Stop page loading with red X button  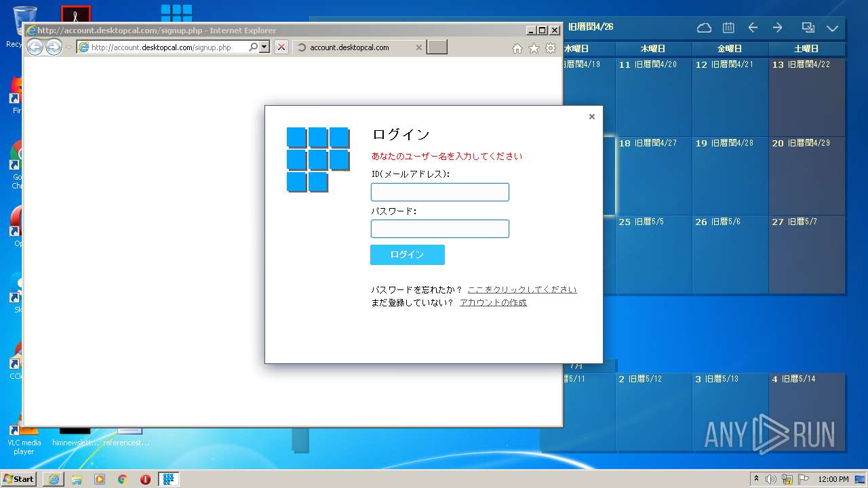coord(281,47)
